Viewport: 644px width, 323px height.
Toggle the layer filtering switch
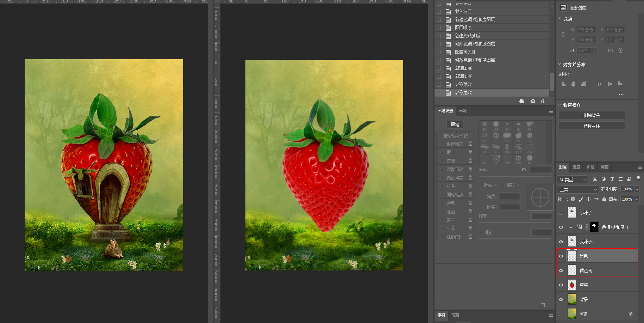pyautogui.click(x=638, y=179)
